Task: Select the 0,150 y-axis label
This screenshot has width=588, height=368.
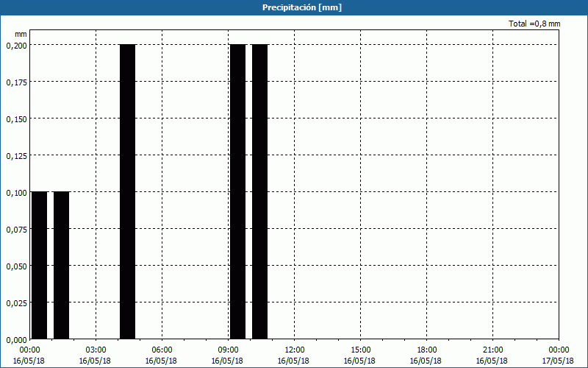Action: (16, 119)
